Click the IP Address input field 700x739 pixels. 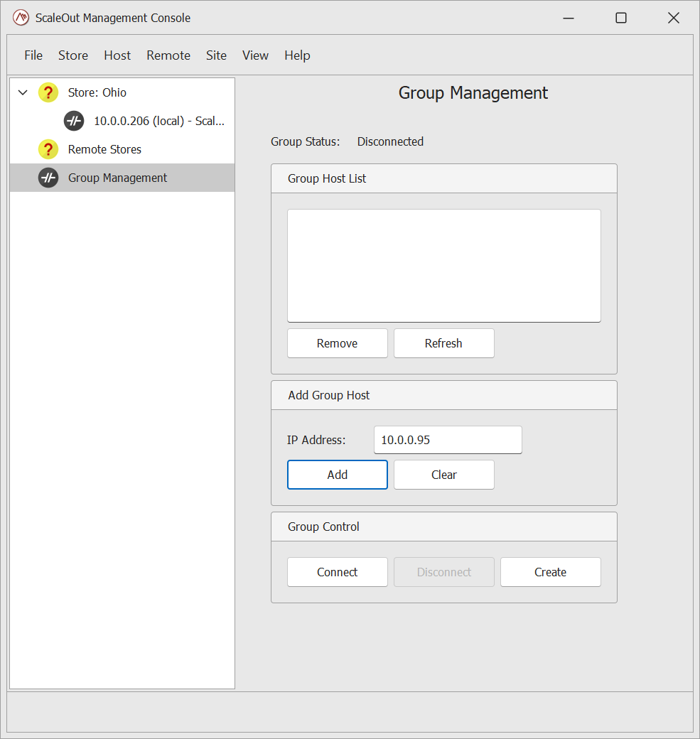(448, 440)
